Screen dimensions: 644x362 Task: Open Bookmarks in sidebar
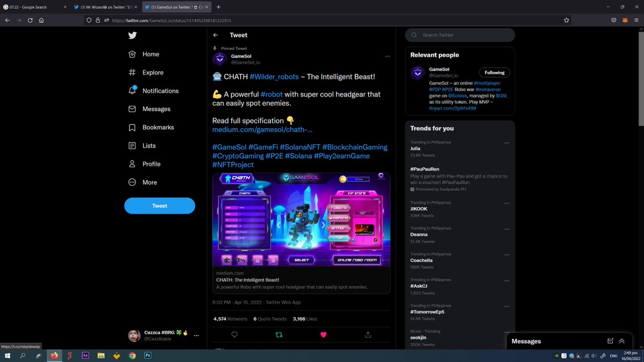[151, 127]
